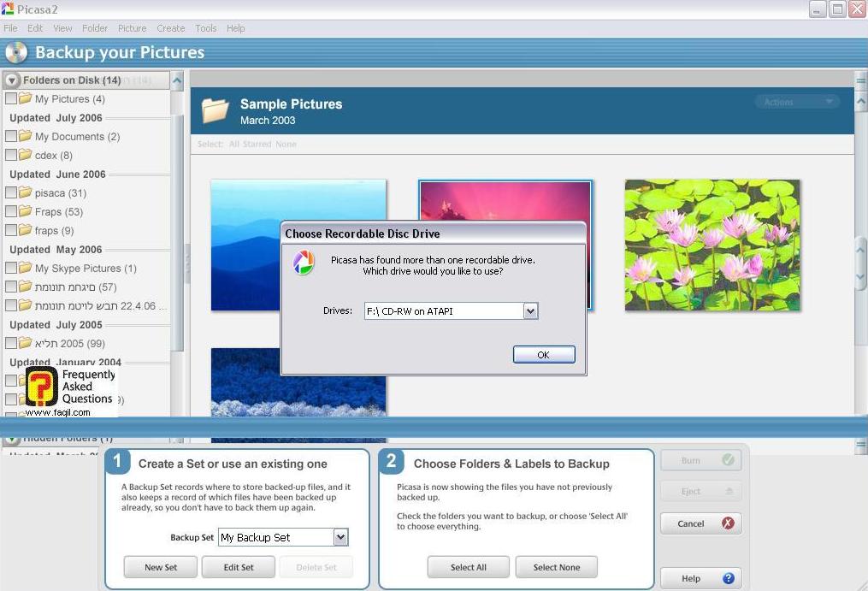The image size is (868, 591).
Task: Check the My Pictures folder checkbox
Action: point(11,99)
